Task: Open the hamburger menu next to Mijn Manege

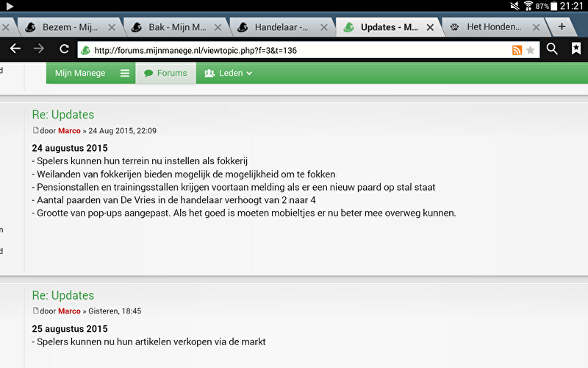Action: coord(125,73)
